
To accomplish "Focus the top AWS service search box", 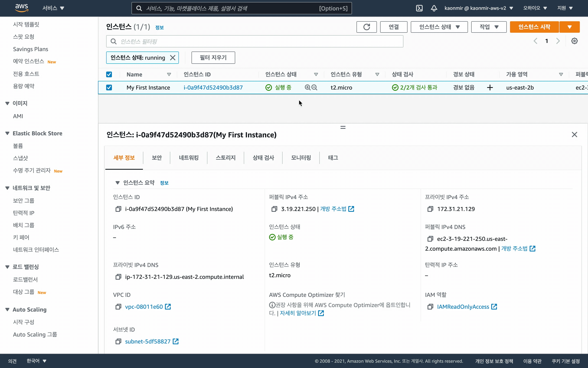I will [242, 8].
